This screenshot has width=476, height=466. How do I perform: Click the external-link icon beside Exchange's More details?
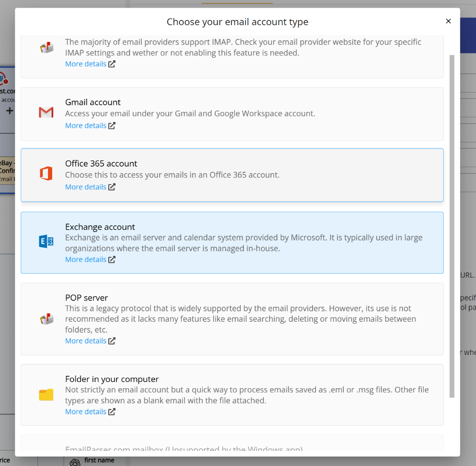click(x=111, y=259)
